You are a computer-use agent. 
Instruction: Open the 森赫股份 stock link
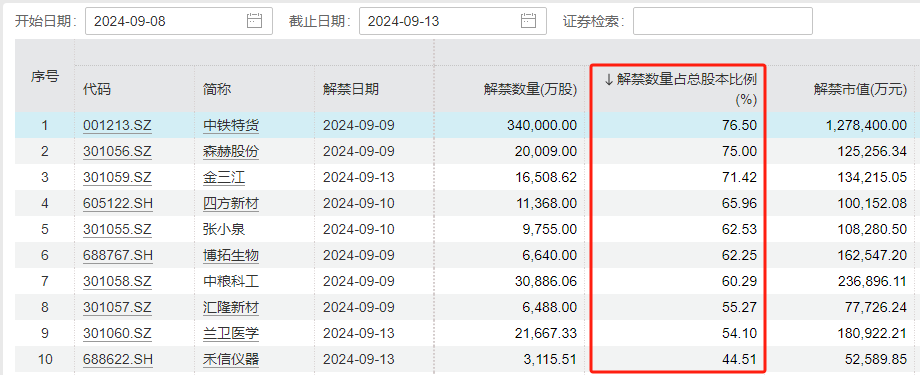[231, 151]
